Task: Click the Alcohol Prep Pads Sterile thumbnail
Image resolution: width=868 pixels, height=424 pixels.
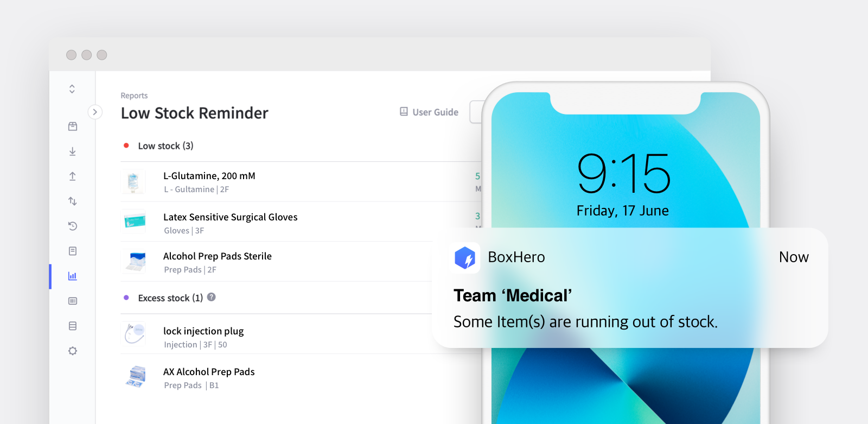Action: [x=133, y=261]
